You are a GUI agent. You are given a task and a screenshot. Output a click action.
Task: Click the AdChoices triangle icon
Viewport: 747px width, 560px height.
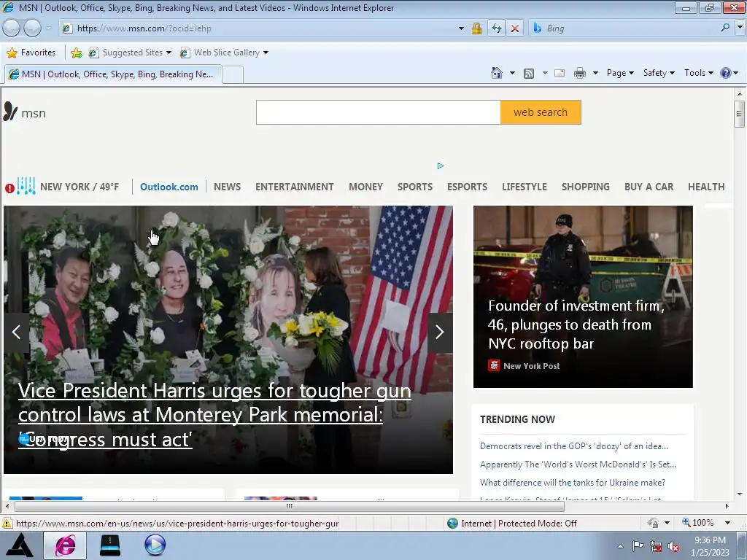click(x=441, y=166)
